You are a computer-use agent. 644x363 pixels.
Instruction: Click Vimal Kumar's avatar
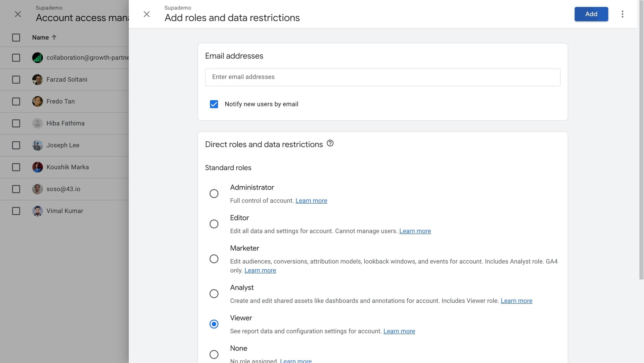(37, 211)
